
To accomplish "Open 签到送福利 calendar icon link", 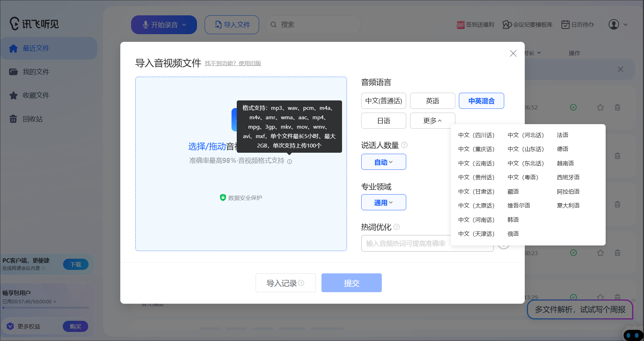I will 475,25.
